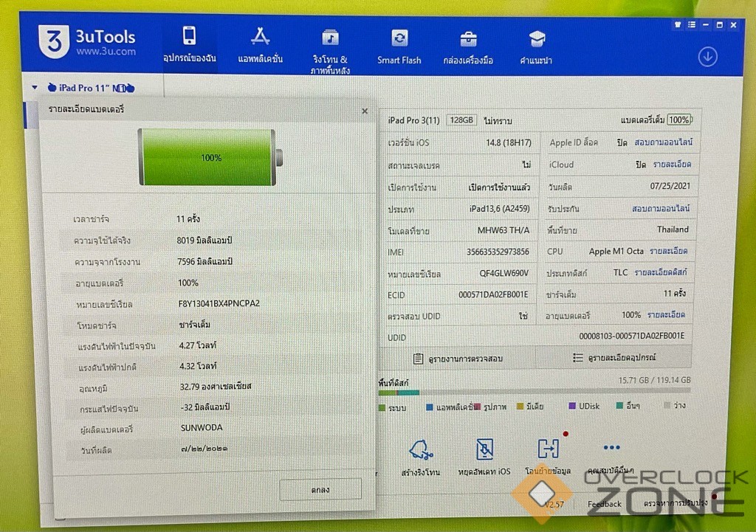Viewport: 756px width, 532px height.
Task: Open the My Device tab icon
Action: pyautogui.click(x=190, y=36)
